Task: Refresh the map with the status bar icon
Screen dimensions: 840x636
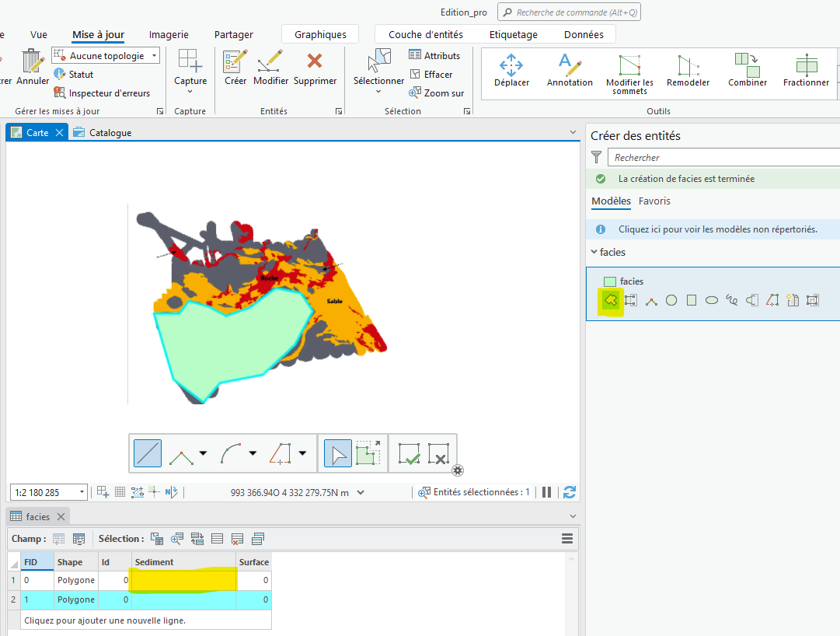Action: pos(570,492)
